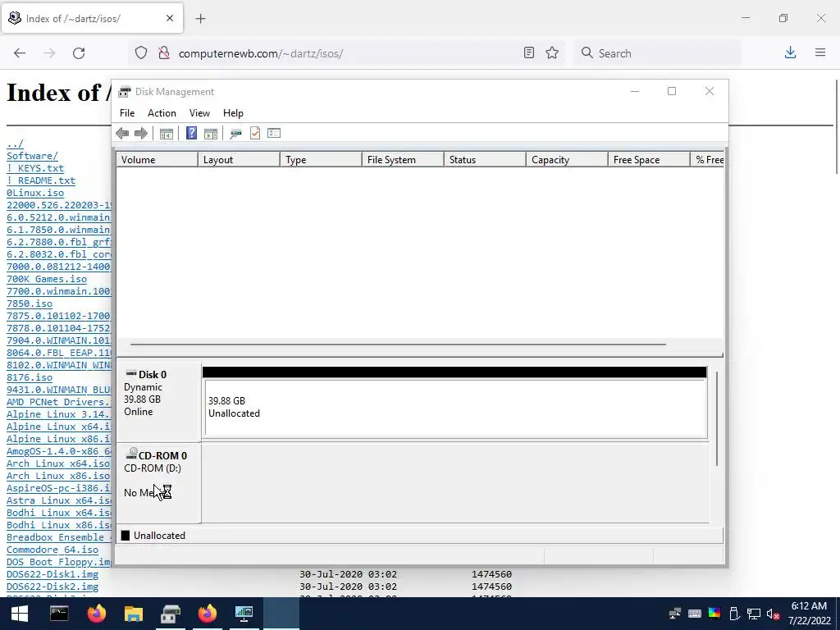Open File Explorer from the taskbar

click(x=134, y=614)
